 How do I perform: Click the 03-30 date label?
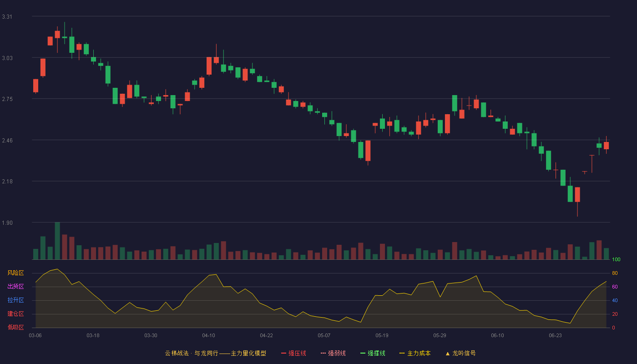click(151, 335)
